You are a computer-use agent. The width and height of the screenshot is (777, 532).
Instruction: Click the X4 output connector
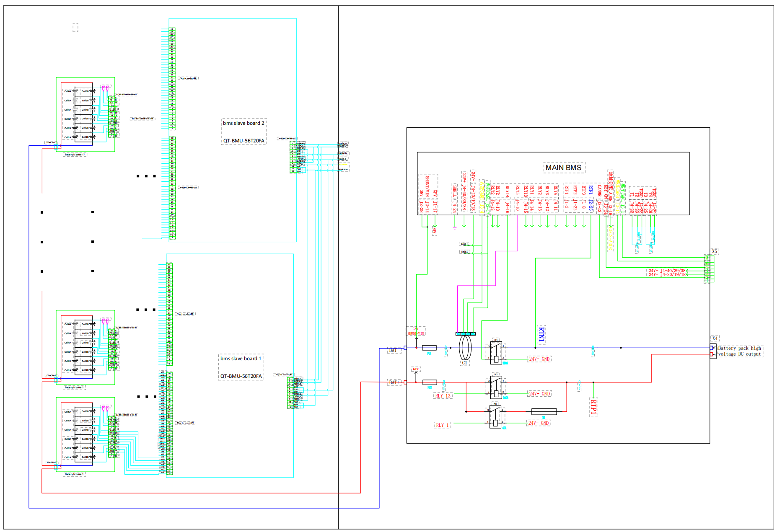[713, 351]
